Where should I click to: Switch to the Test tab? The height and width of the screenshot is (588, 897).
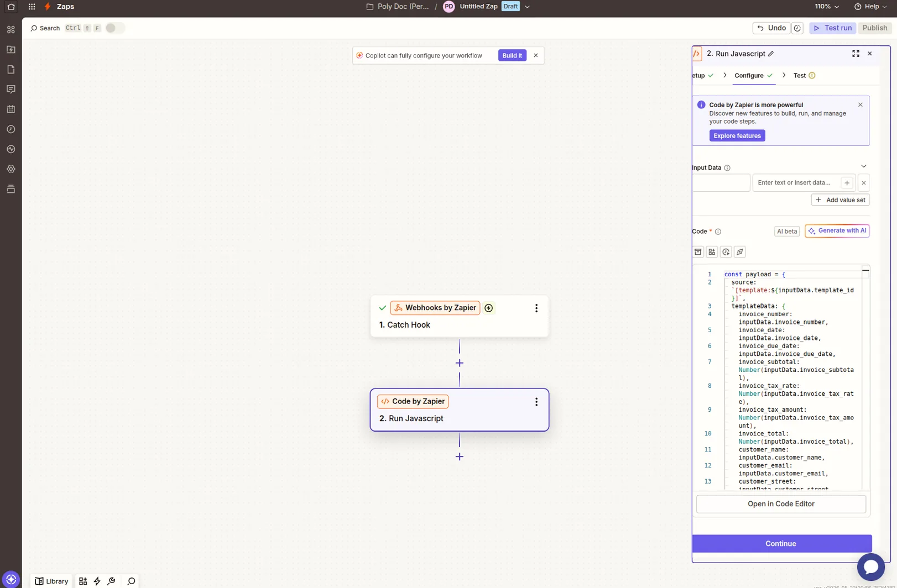[804, 76]
